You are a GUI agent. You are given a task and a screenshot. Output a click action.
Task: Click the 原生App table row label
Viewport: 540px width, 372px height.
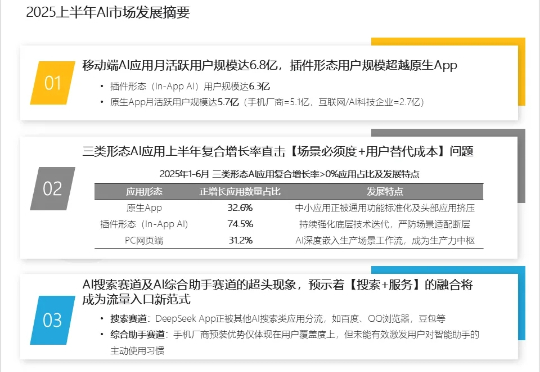(144, 208)
